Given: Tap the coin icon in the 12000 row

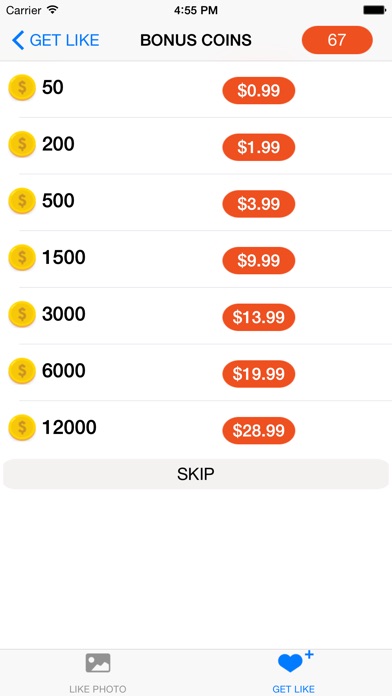Looking at the screenshot, I should click(x=22, y=428).
